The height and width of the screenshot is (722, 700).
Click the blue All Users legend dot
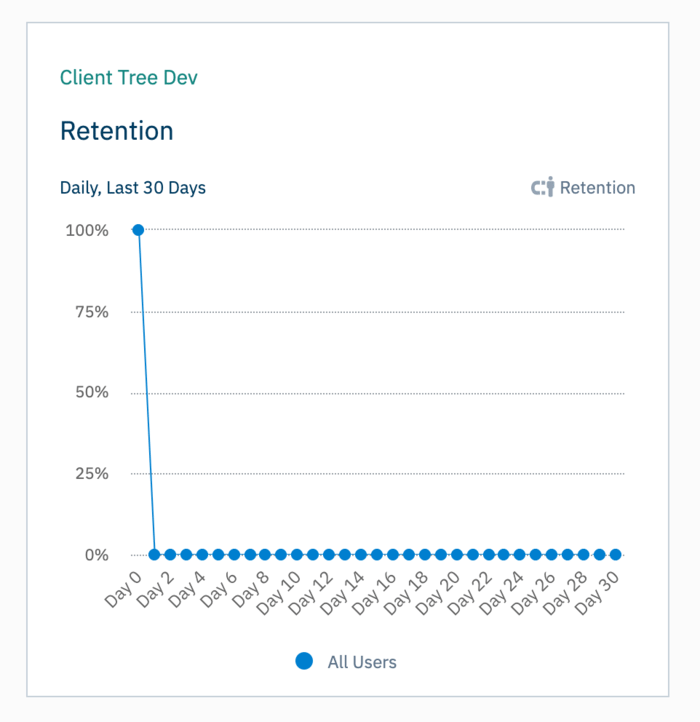[305, 661]
